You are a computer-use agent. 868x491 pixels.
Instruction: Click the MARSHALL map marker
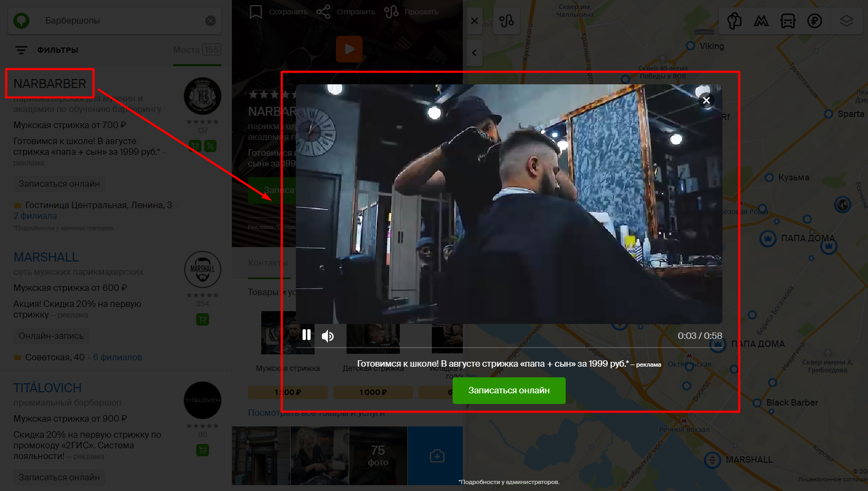tap(713, 460)
